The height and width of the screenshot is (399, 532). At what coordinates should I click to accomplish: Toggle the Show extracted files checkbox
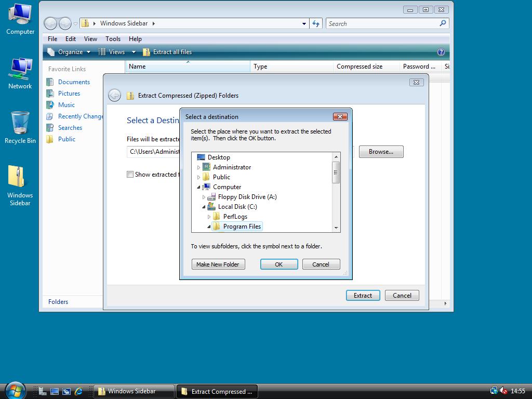tap(130, 175)
